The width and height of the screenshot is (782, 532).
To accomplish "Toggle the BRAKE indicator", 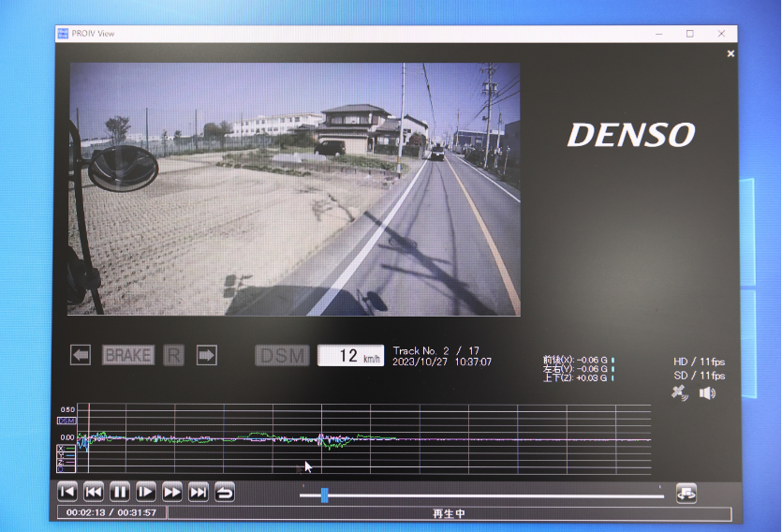I will pyautogui.click(x=128, y=355).
